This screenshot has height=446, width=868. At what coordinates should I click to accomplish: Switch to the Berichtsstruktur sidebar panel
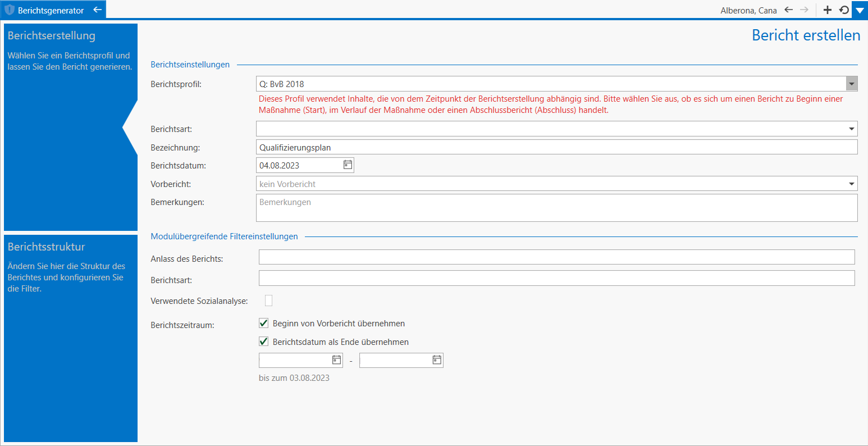70,337
